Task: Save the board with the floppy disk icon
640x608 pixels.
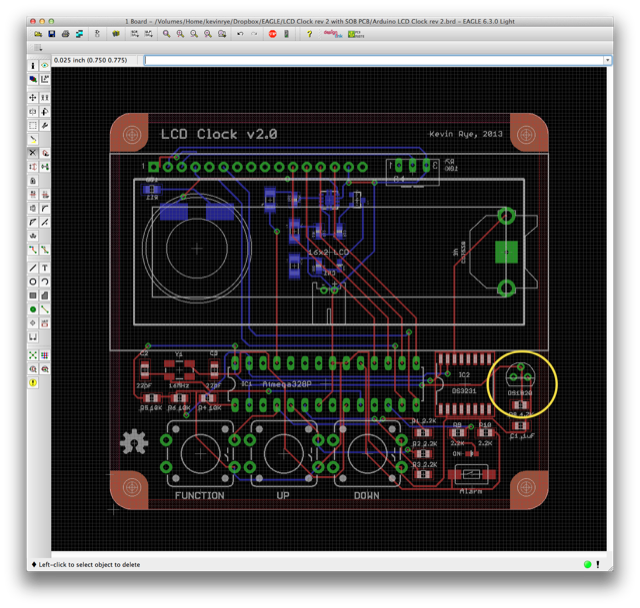Action: pos(52,34)
